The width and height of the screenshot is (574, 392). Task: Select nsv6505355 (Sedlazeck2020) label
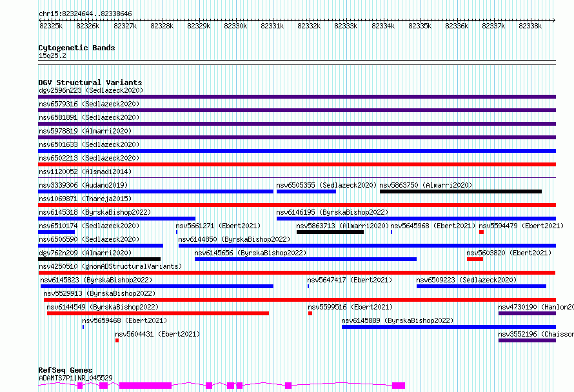pyautogui.click(x=326, y=185)
